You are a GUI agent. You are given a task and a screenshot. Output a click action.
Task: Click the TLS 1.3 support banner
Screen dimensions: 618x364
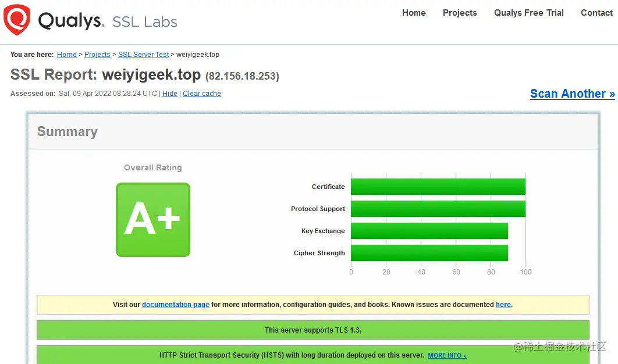coord(313,330)
